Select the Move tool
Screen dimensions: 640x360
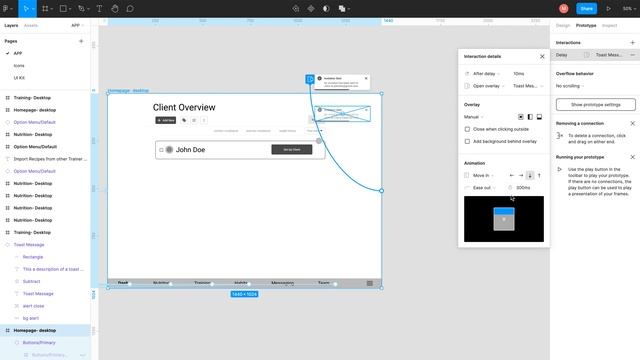coord(26,9)
